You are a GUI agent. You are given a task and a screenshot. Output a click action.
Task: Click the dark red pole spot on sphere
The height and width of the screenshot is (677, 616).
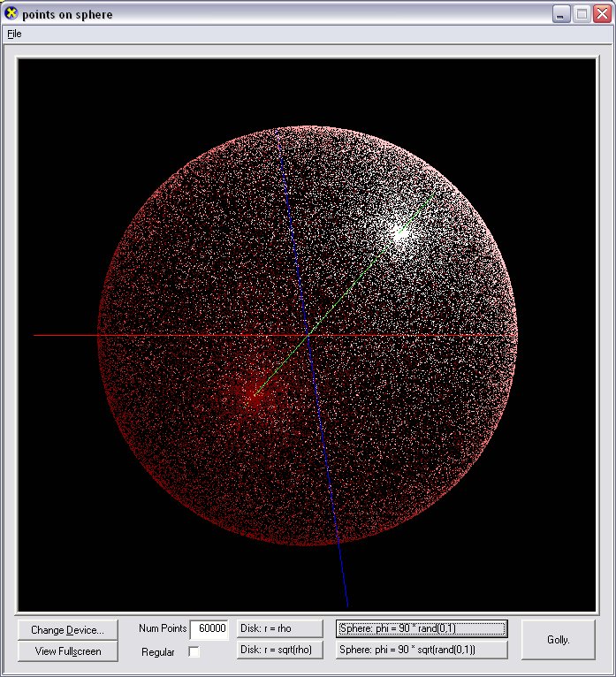[x=255, y=395]
